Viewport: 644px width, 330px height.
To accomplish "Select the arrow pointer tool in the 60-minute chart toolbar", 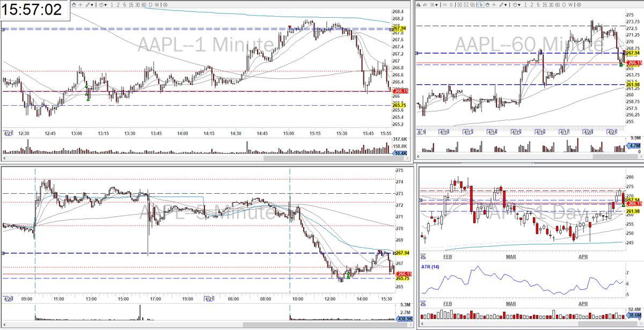I will (x=481, y=5).
